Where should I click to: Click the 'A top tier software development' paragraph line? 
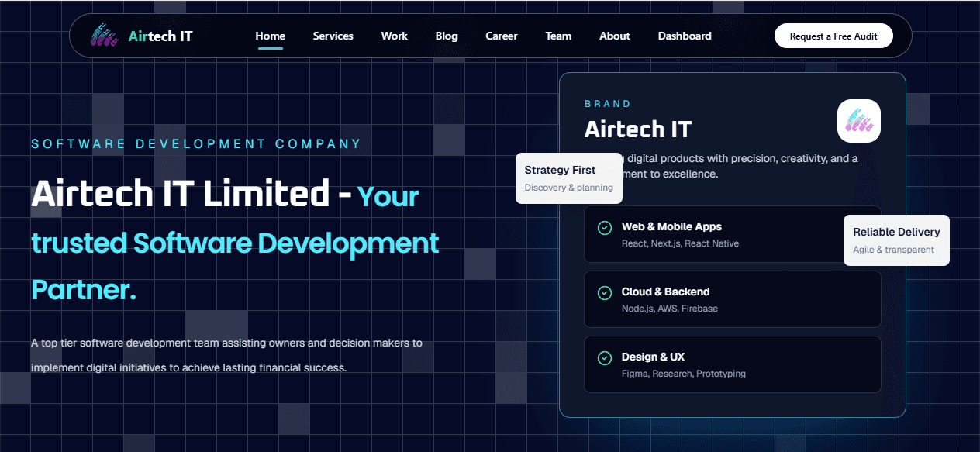[x=226, y=343]
